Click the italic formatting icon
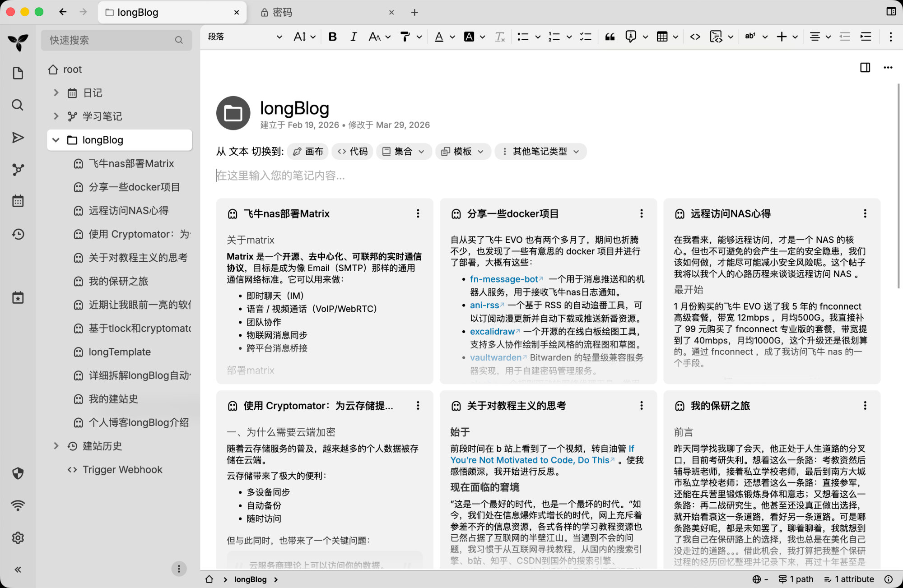 [x=354, y=37]
